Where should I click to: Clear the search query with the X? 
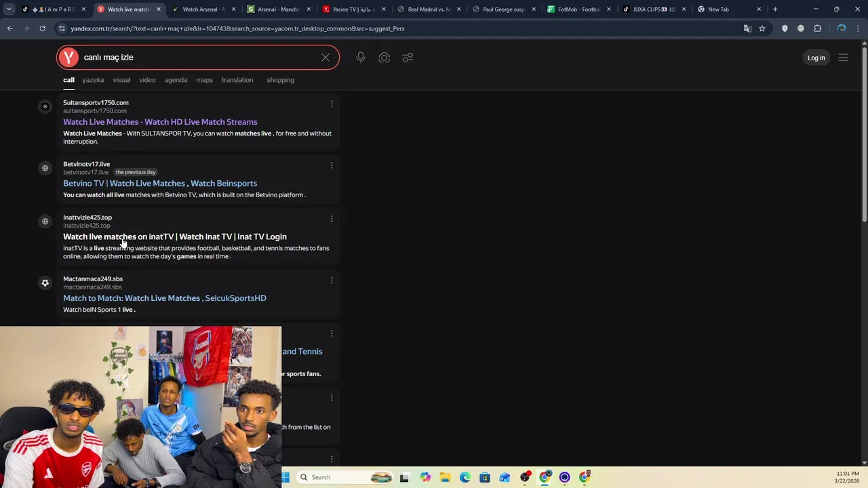pyautogui.click(x=325, y=58)
